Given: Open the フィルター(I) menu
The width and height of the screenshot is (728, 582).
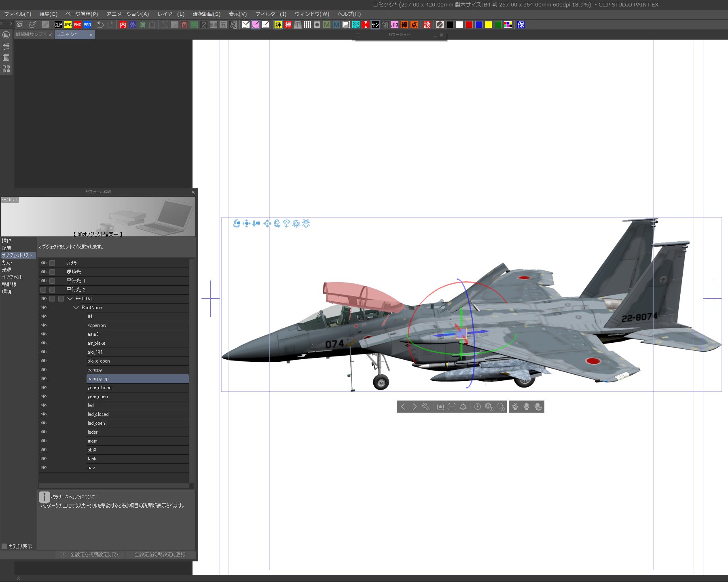Looking at the screenshot, I should (x=271, y=14).
